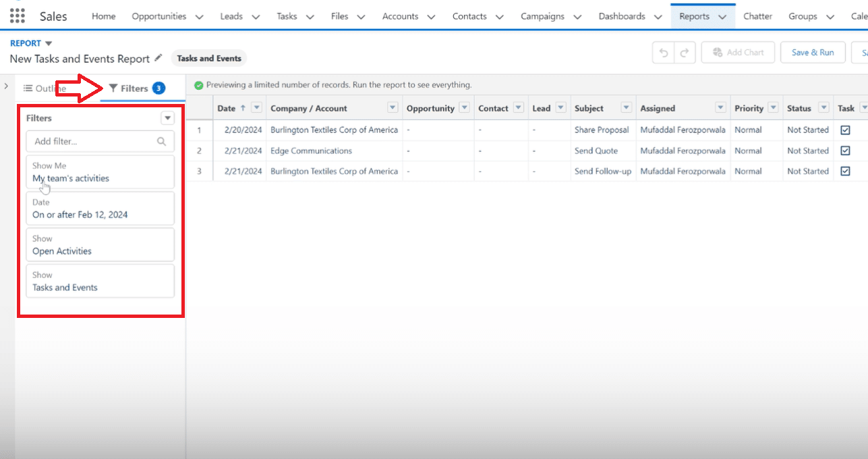
Task: Click the Date column sort arrow
Action: click(243, 108)
